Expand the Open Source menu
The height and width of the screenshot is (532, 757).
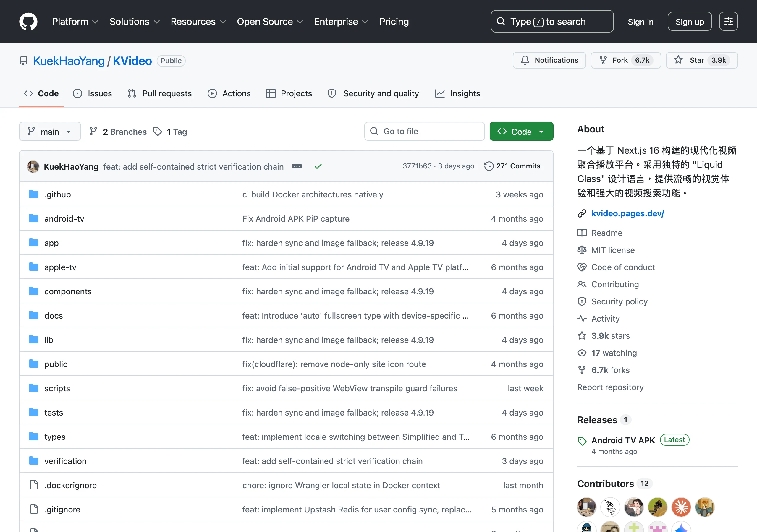(x=270, y=21)
